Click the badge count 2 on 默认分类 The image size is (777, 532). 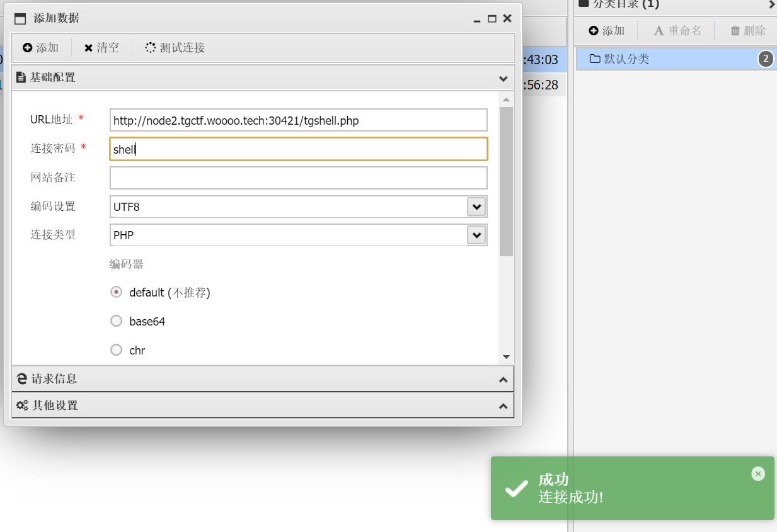(x=766, y=59)
